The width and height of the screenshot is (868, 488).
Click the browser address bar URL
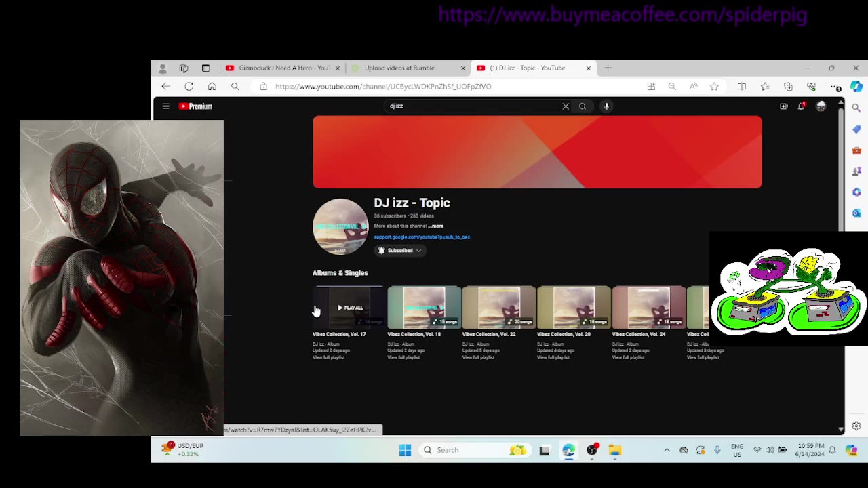[383, 87]
